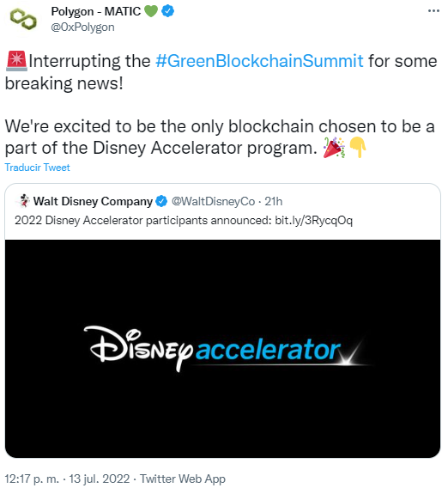Click the red siren emoji
This screenshot has height=494, width=448.
click(x=16, y=60)
